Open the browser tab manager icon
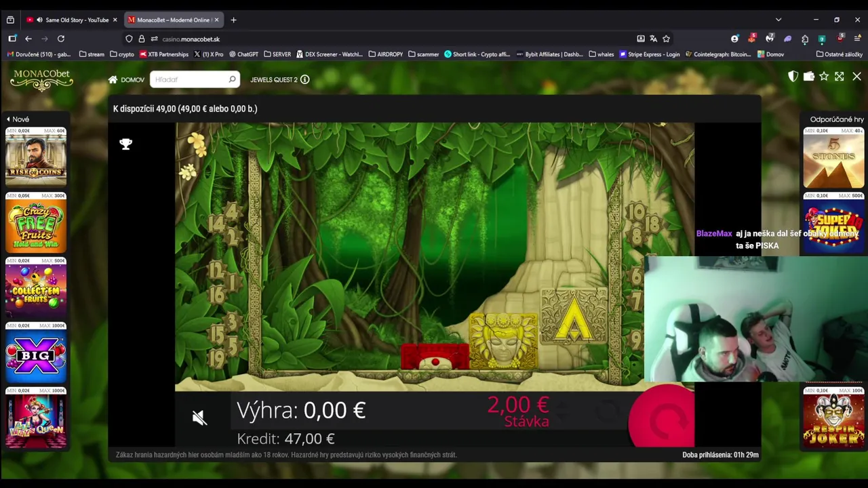 point(10,20)
